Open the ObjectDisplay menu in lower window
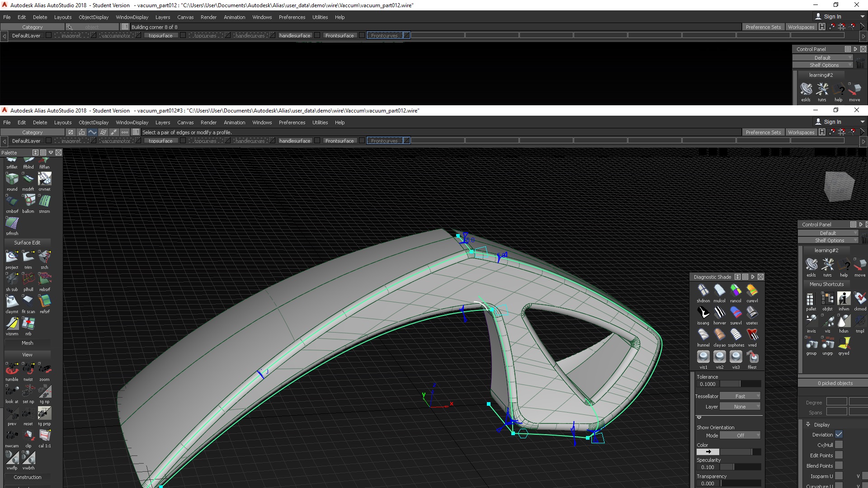The height and width of the screenshot is (488, 868). pyautogui.click(x=94, y=122)
